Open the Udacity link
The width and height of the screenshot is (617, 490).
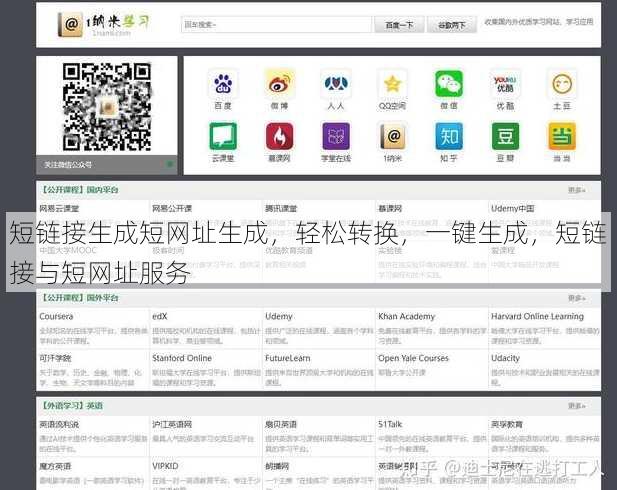point(505,358)
